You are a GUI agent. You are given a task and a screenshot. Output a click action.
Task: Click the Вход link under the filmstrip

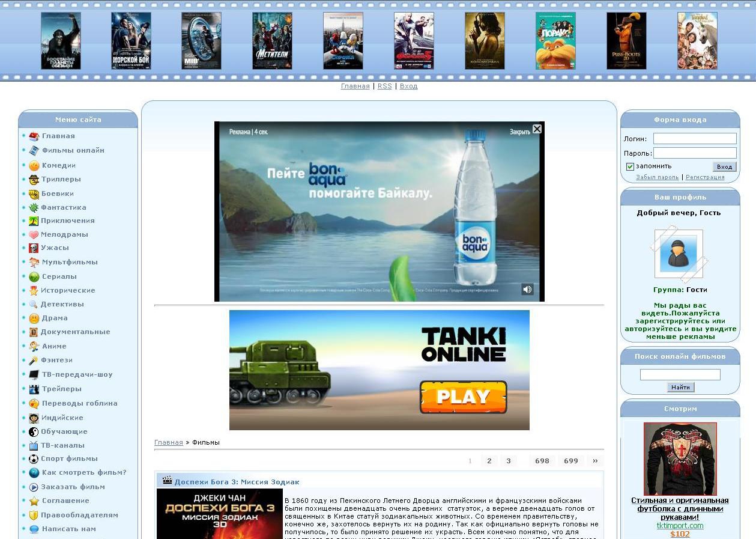click(408, 86)
